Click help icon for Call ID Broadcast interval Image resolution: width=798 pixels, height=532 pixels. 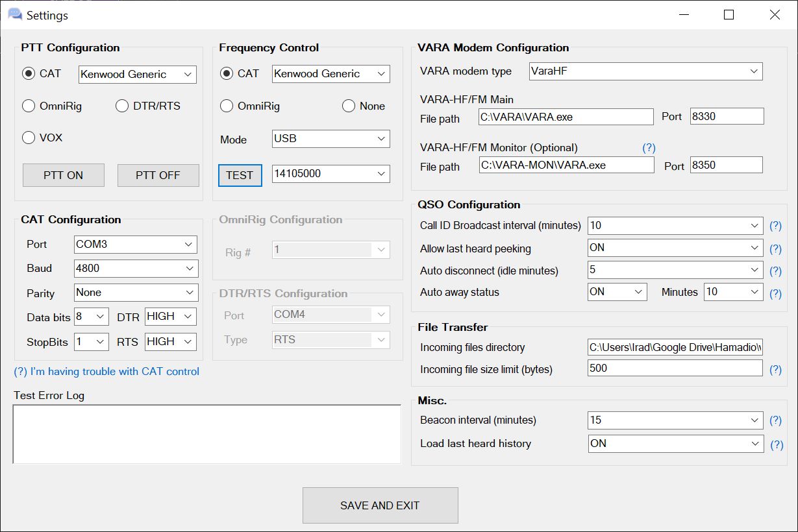click(775, 226)
